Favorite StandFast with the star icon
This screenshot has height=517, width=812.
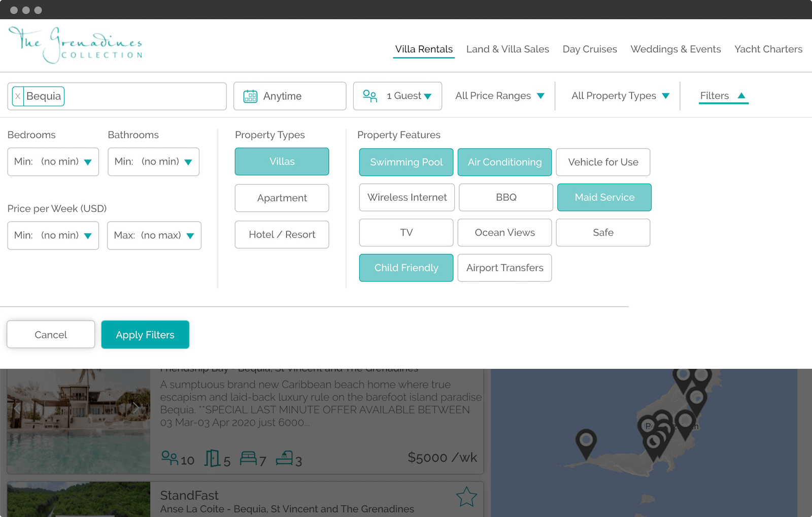(x=466, y=497)
